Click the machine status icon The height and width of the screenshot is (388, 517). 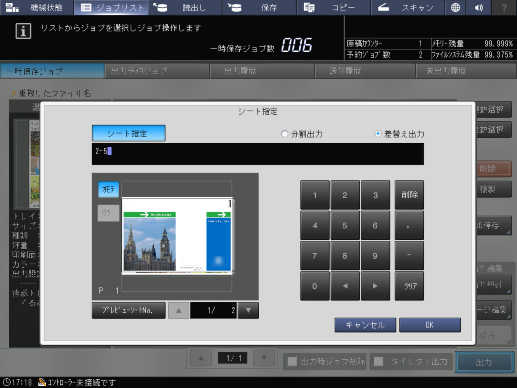coord(12,7)
